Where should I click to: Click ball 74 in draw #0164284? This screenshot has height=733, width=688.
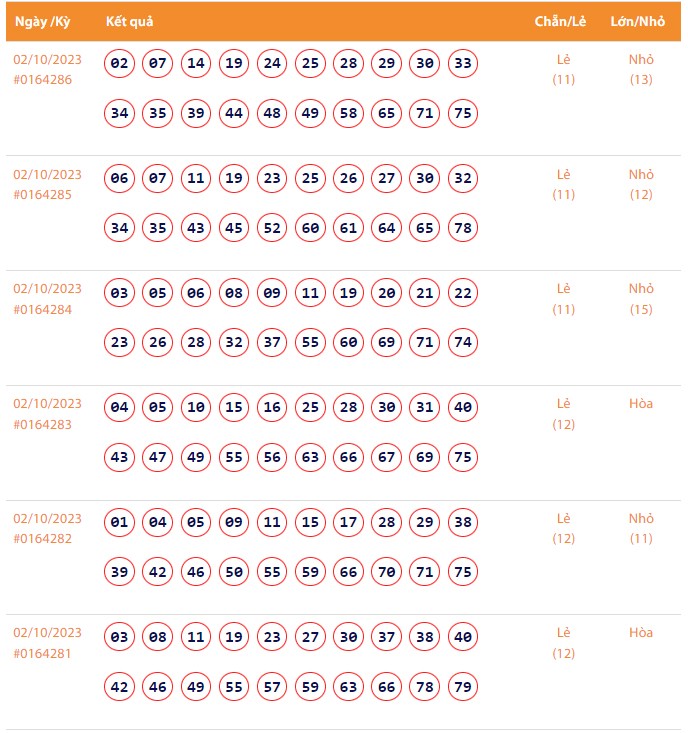462,342
